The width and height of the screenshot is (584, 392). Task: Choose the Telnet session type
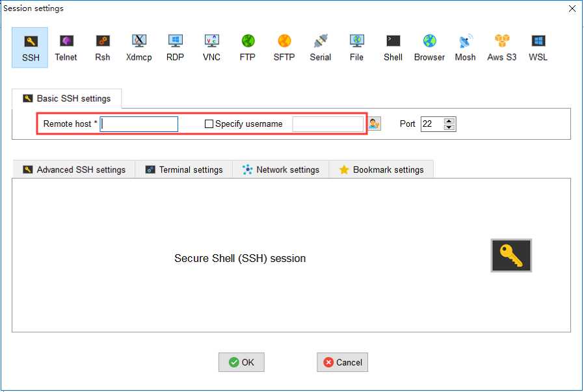(66, 47)
